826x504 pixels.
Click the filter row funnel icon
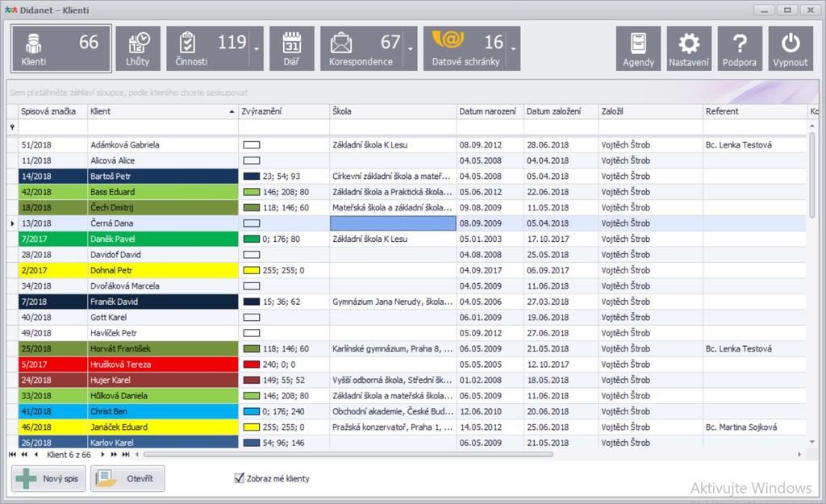click(x=12, y=127)
